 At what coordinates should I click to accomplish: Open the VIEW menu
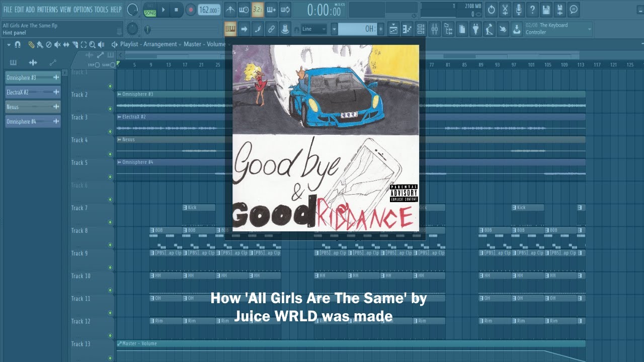(66, 10)
